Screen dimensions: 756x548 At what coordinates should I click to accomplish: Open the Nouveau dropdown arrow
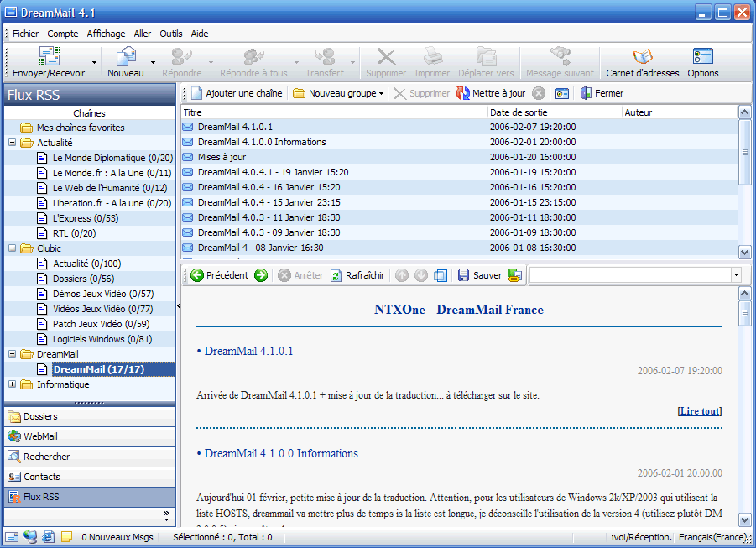click(153, 63)
